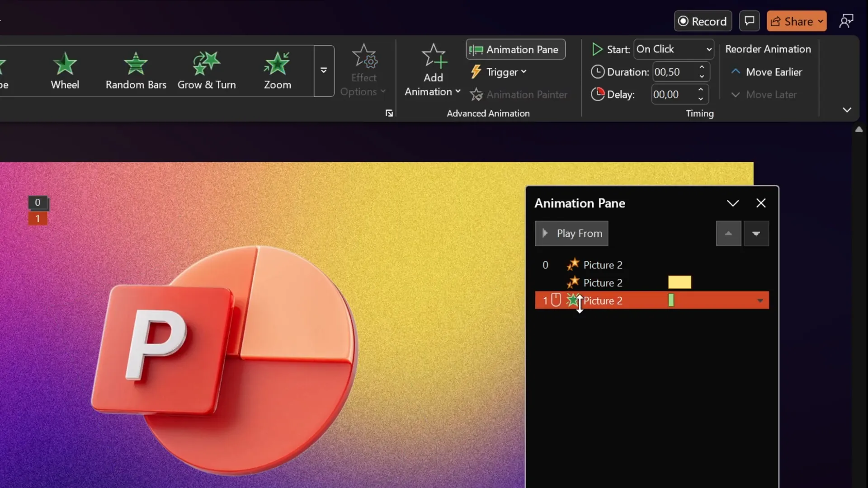This screenshot has width=868, height=488.
Task: Open the Trigger dropdown
Action: coord(498,72)
